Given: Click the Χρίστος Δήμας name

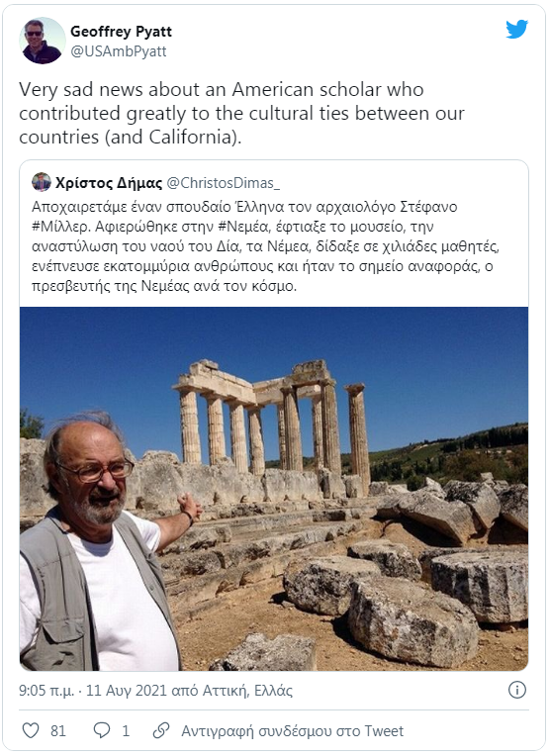Looking at the screenshot, I should pyautogui.click(x=109, y=183).
